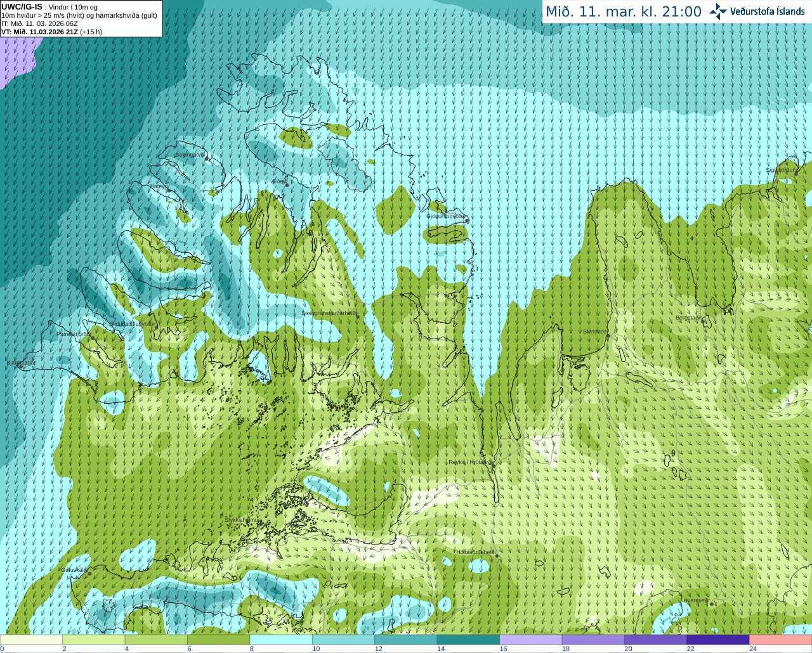Click the 'Gjögurflugvöllur' label
812x653 pixels.
(x=446, y=216)
